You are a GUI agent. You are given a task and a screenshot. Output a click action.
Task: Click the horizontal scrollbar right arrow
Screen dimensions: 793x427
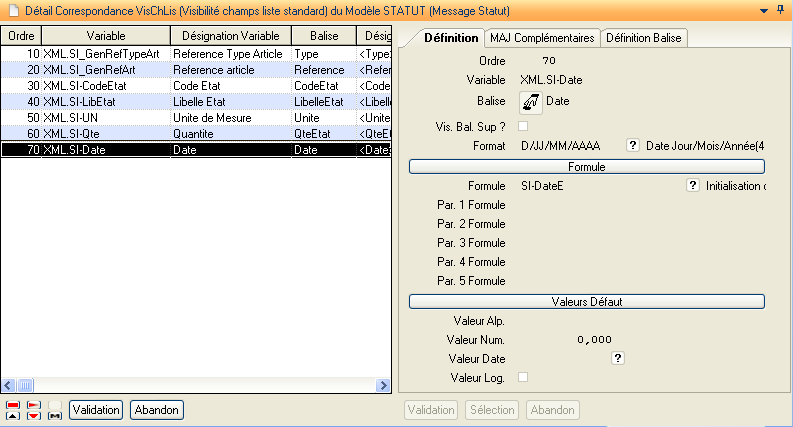pos(382,385)
